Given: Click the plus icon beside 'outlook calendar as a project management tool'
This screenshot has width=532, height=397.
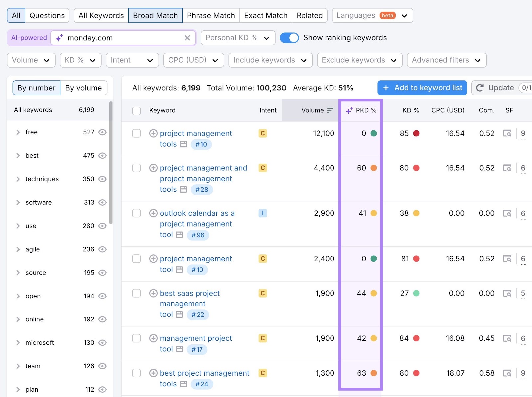Looking at the screenshot, I should (x=153, y=213).
